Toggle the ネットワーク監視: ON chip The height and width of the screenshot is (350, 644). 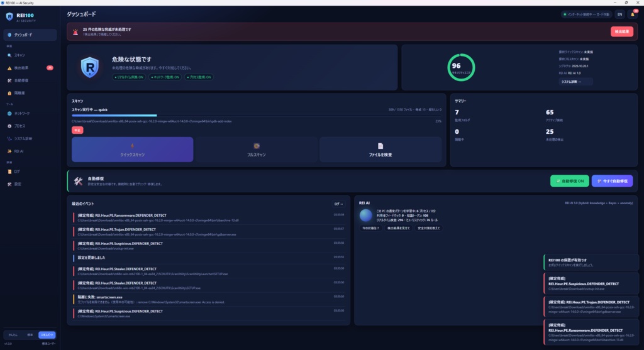point(165,77)
